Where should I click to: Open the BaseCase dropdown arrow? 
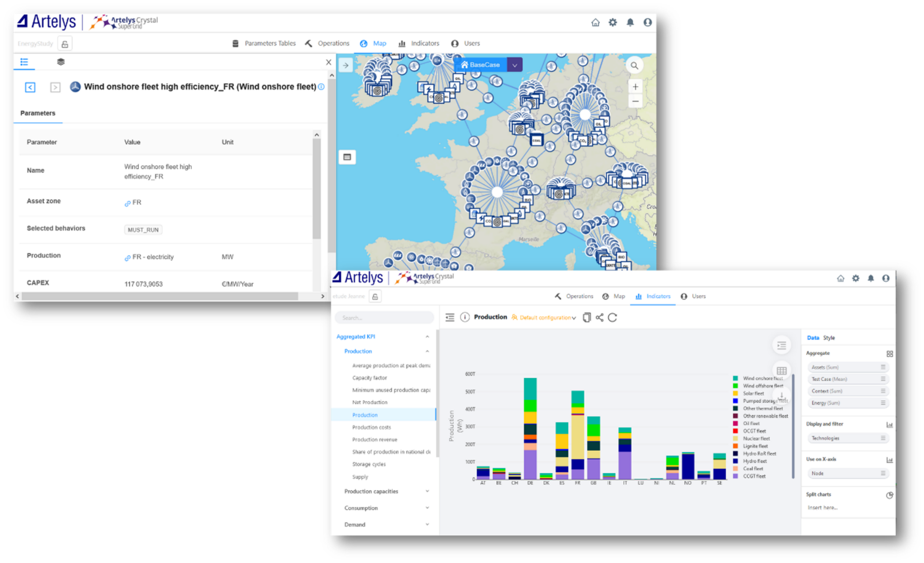[515, 65]
